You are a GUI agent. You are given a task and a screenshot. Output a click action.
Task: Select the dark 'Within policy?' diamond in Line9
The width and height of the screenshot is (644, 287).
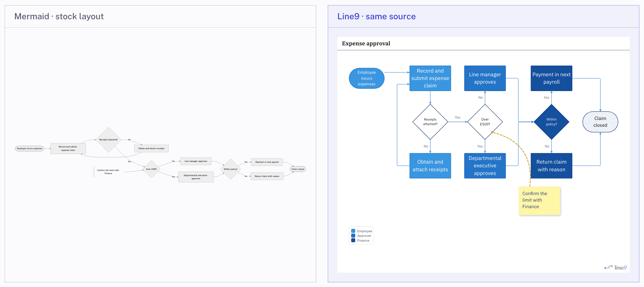coord(551,122)
